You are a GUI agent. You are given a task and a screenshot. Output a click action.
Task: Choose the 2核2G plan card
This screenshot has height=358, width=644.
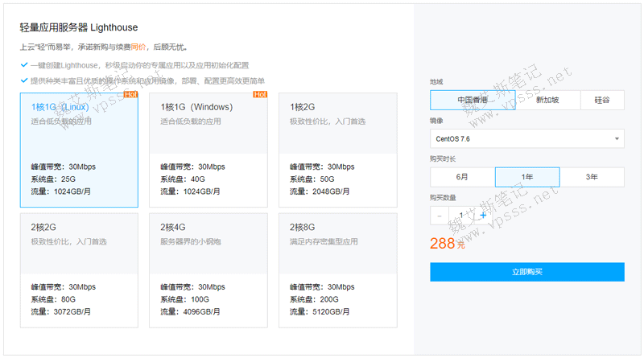[x=79, y=270]
